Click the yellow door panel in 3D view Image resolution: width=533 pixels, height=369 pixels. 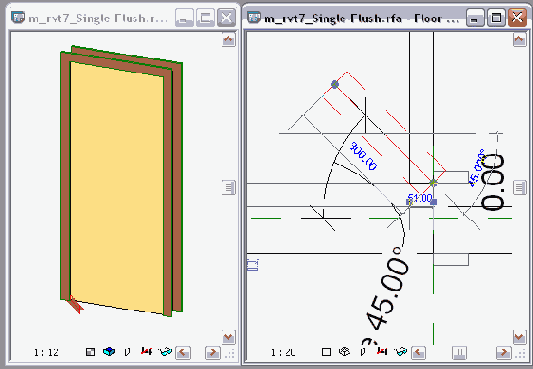(117, 187)
